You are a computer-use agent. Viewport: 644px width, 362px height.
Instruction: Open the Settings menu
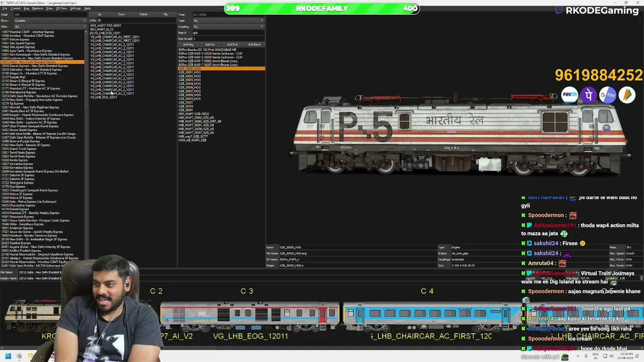[75, 9]
